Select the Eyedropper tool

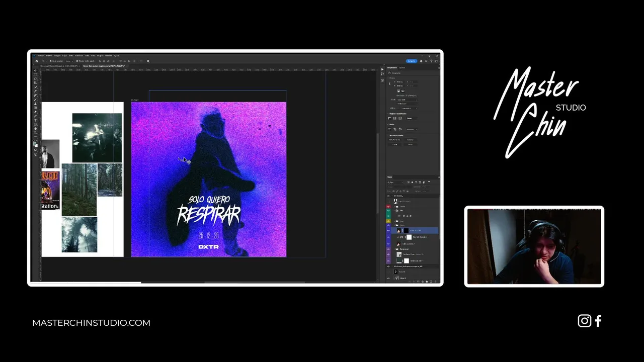point(35,91)
